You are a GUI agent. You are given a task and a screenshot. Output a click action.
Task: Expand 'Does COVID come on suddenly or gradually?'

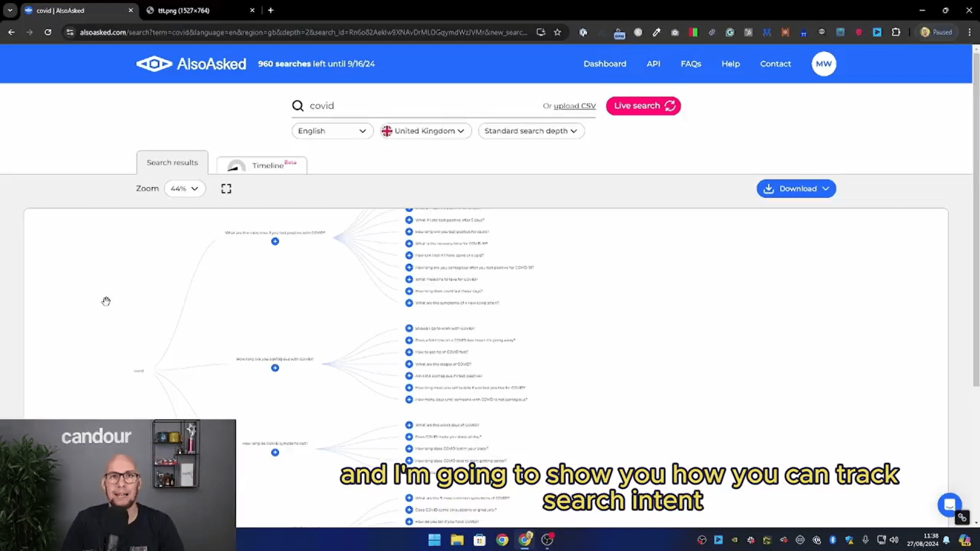(x=409, y=510)
